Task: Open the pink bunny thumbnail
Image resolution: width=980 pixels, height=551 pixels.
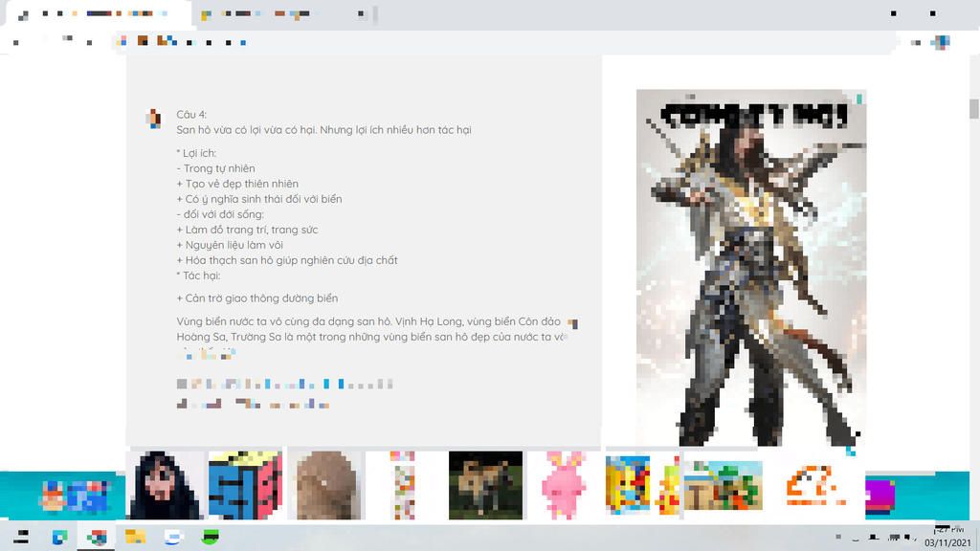Action: click(x=565, y=485)
